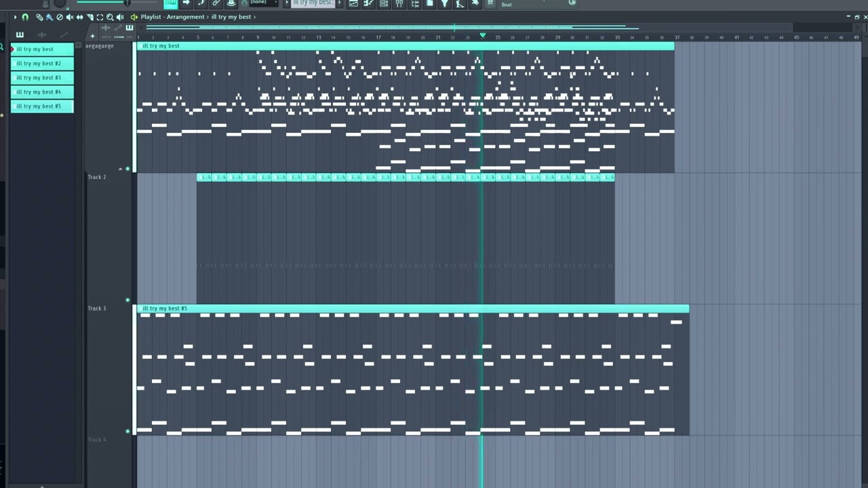This screenshot has width=868, height=488.
Task: Open the playlist options arrow menu
Action: 15,17
